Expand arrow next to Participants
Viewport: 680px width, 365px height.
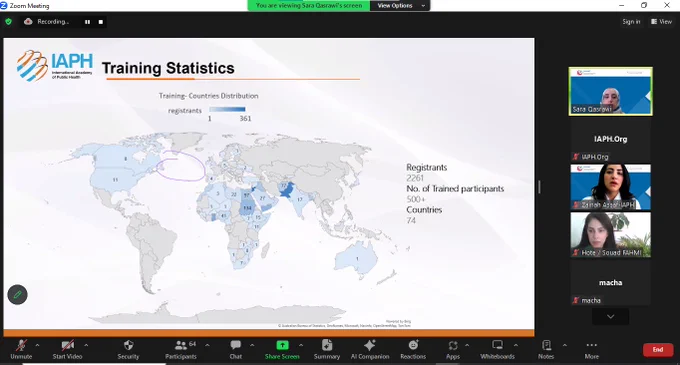207,345
